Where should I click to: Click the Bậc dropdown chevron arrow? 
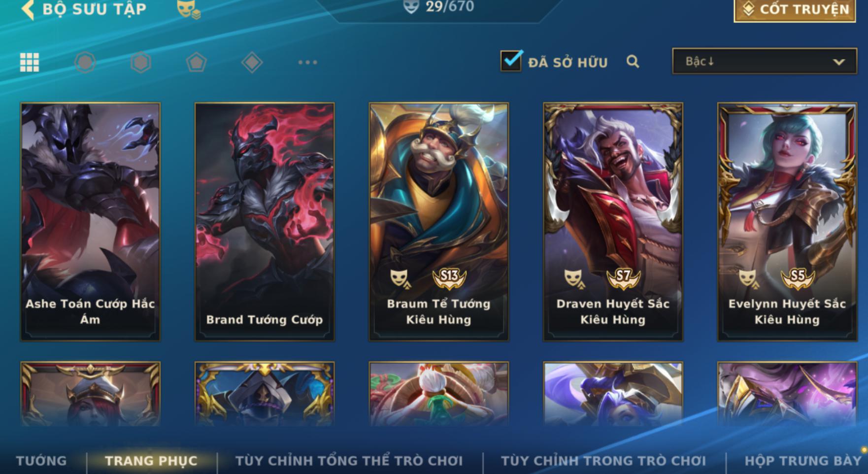pos(839,62)
